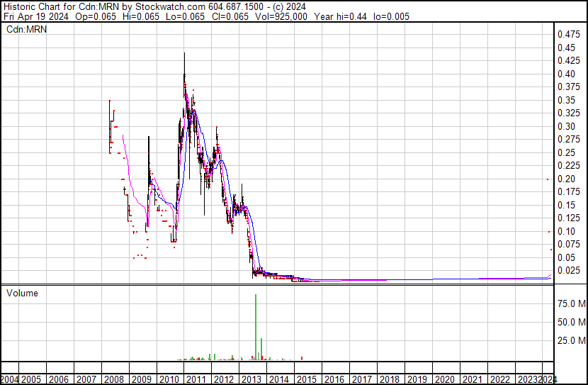
Task: Click the 2020 year label on time axis
Action: click(x=444, y=379)
